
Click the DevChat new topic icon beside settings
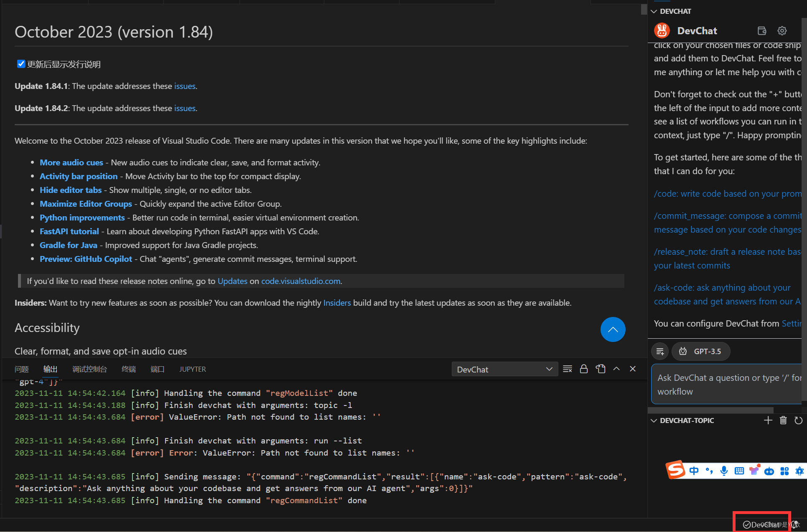pyautogui.click(x=762, y=31)
